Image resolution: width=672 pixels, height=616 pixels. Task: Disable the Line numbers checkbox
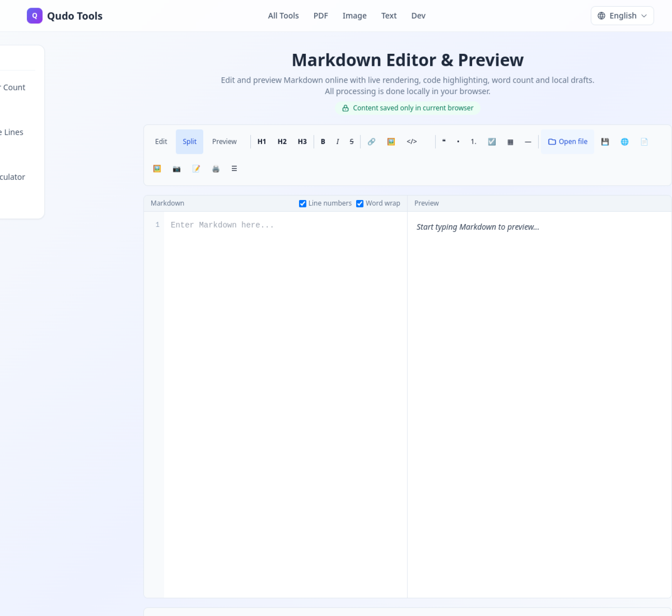coord(302,203)
